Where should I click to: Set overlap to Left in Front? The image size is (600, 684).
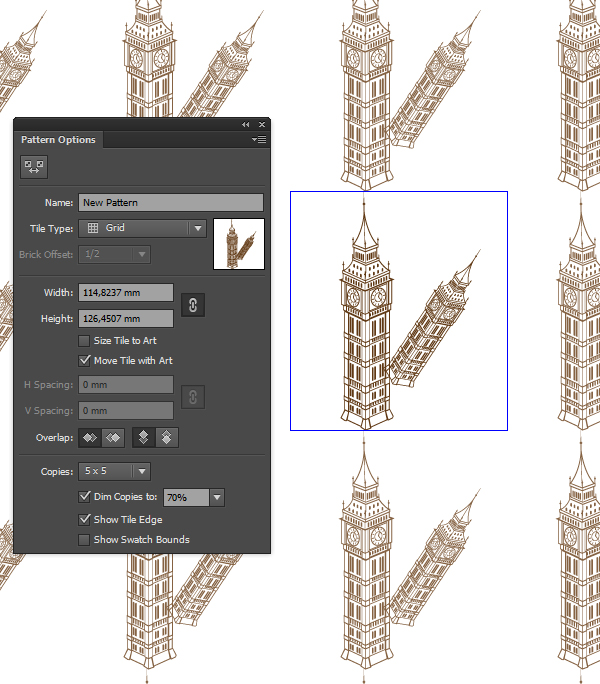pyautogui.click(x=90, y=438)
